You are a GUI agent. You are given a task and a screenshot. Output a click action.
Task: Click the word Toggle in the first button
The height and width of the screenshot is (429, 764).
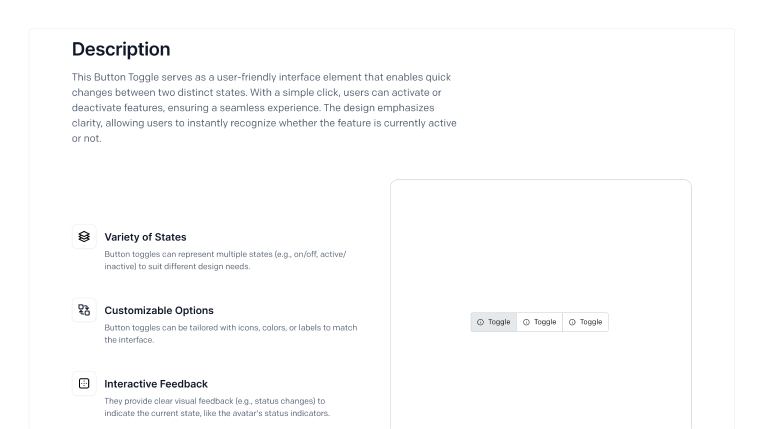pyautogui.click(x=499, y=322)
